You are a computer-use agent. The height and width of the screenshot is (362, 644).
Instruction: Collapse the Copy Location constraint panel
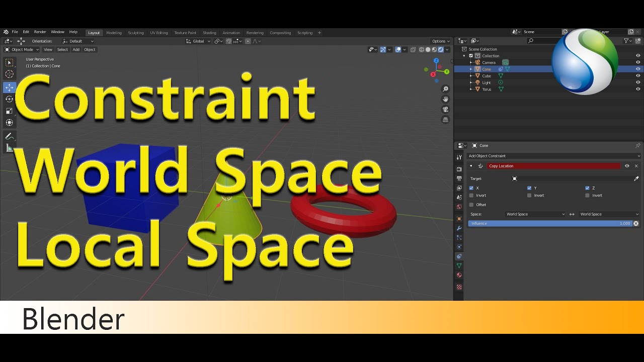tap(471, 166)
